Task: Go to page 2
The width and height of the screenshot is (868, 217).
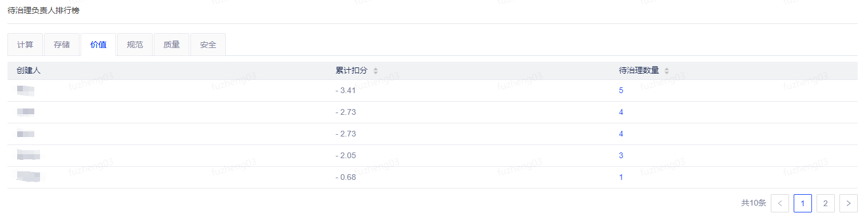Action: tap(826, 203)
